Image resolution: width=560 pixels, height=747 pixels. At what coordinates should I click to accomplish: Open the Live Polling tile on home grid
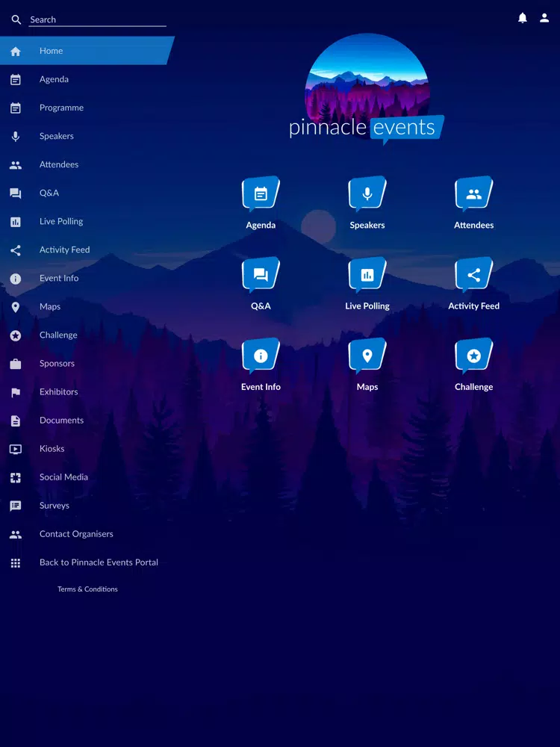[x=367, y=285]
